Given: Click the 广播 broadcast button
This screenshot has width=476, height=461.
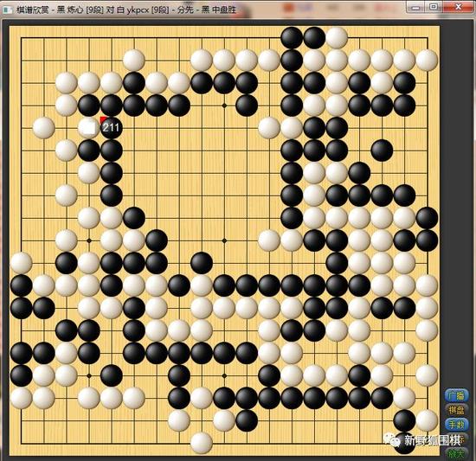Looking at the screenshot, I should click(456, 396).
